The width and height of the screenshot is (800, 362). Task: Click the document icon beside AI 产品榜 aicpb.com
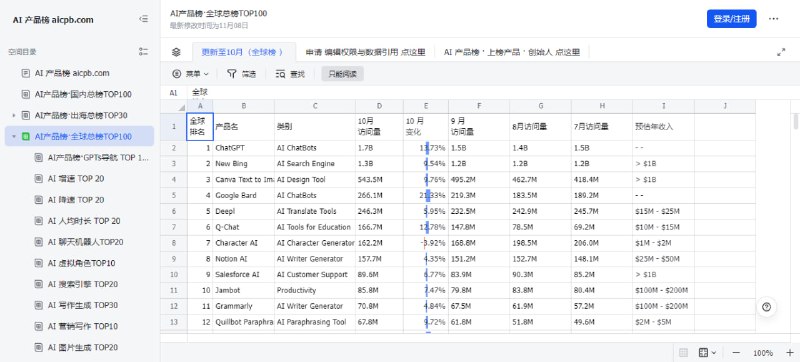pyautogui.click(x=26, y=73)
